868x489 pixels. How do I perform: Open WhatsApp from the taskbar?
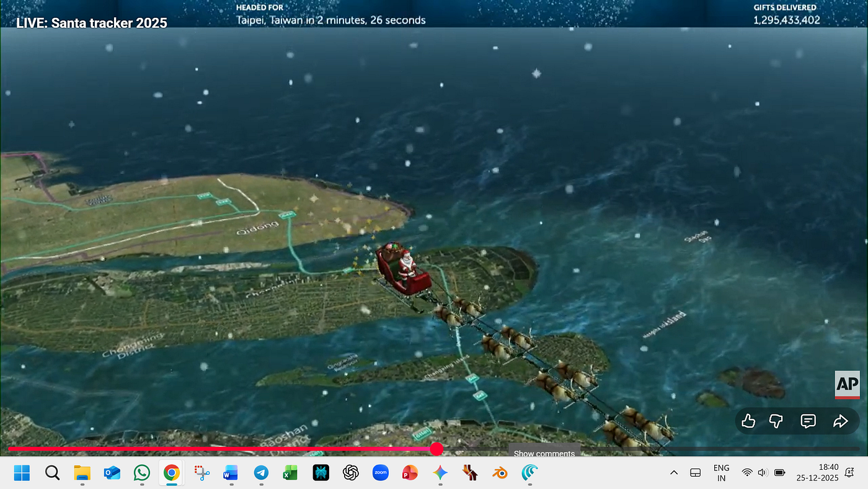click(x=142, y=473)
